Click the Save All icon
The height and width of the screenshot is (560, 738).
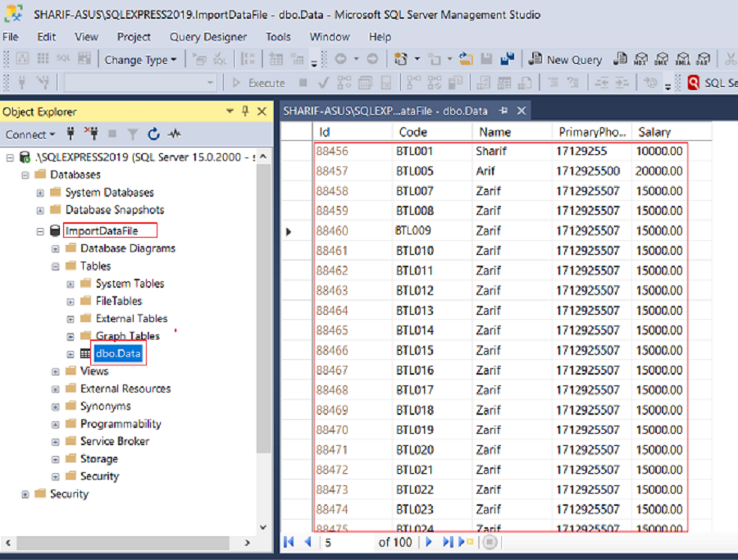tap(508, 59)
